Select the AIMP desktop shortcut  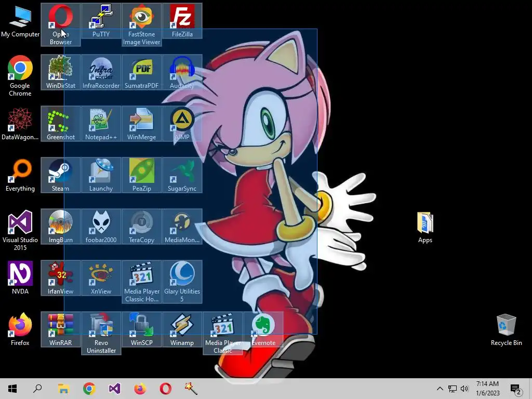(182, 124)
